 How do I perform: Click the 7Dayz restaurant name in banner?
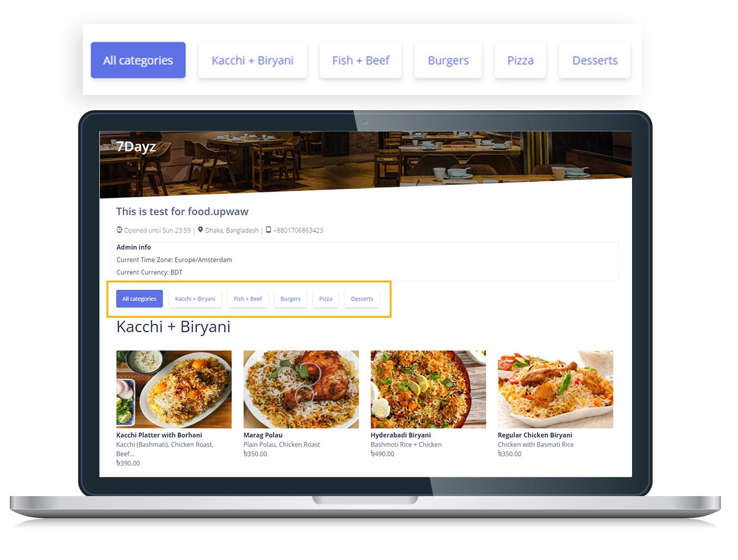pyautogui.click(x=136, y=147)
